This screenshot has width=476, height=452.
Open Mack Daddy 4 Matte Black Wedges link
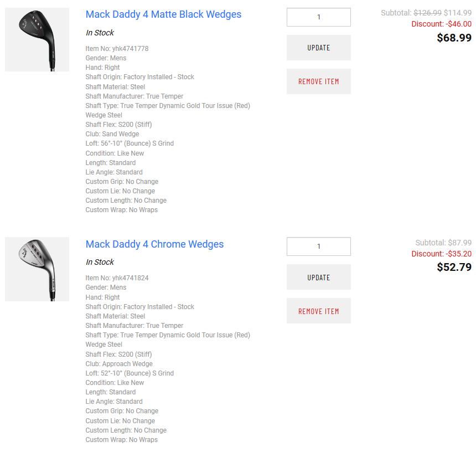(163, 14)
